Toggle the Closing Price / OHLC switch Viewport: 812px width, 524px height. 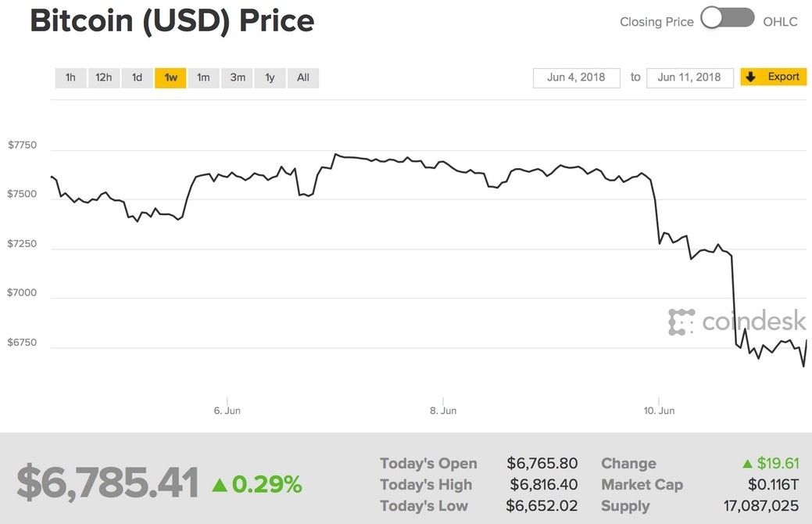point(727,19)
